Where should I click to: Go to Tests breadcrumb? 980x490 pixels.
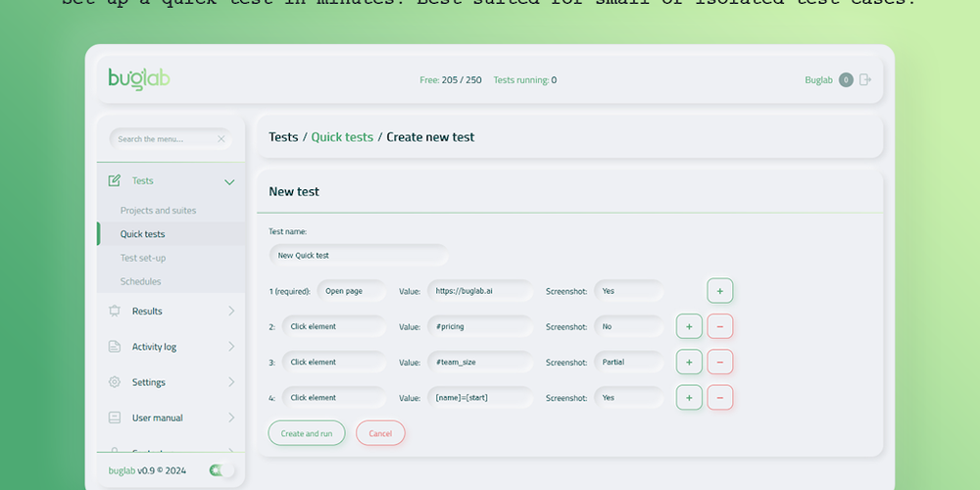coord(283,137)
